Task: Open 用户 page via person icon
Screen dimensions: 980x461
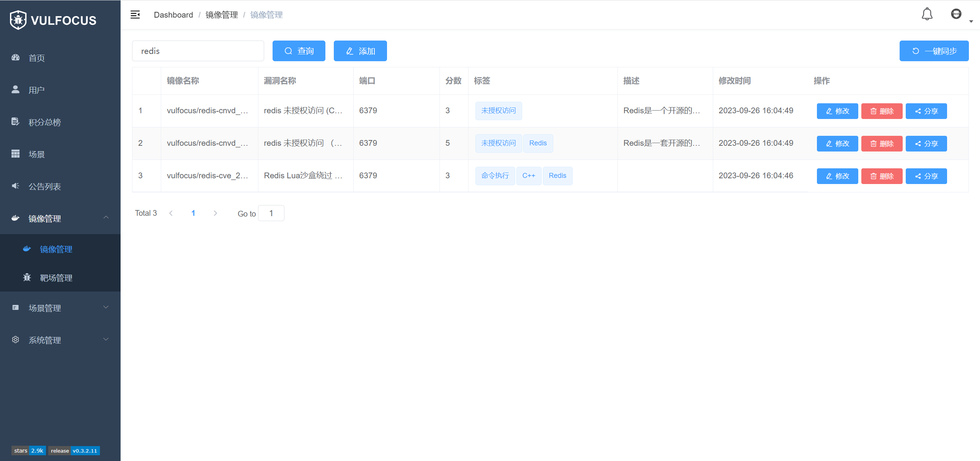Action: pyautogui.click(x=15, y=90)
